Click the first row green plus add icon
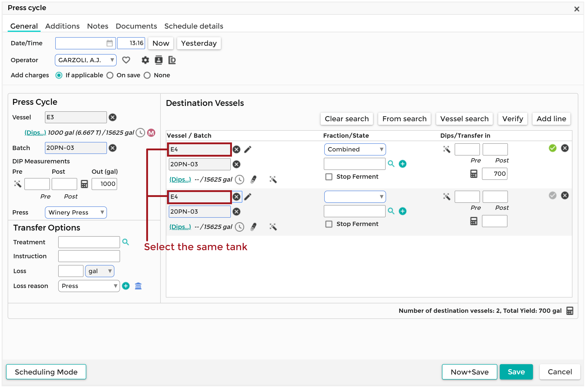The width and height of the screenshot is (588, 391). pos(403,164)
